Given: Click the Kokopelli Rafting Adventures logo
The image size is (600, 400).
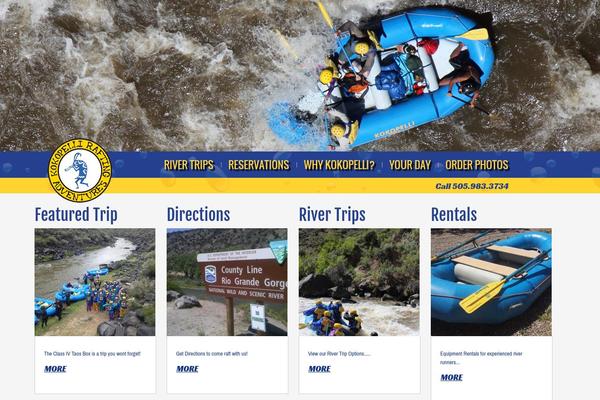Looking at the screenshot, I should point(80,170).
